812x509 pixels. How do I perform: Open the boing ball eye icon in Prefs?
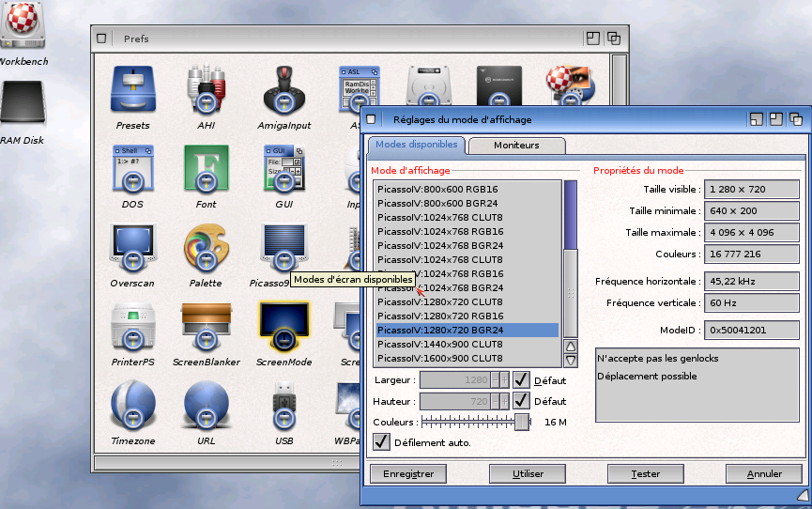point(570,85)
